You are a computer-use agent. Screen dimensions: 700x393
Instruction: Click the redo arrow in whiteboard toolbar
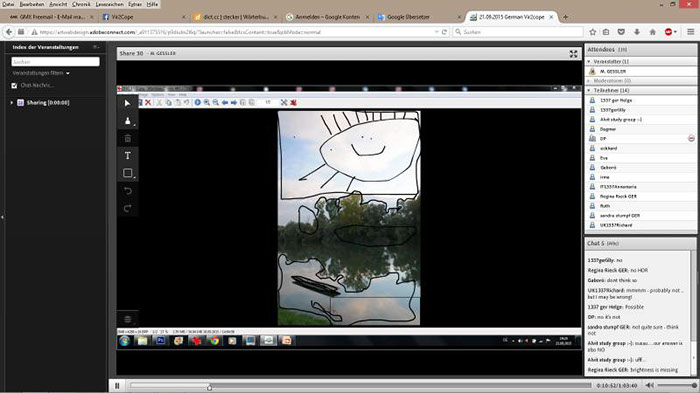128,208
